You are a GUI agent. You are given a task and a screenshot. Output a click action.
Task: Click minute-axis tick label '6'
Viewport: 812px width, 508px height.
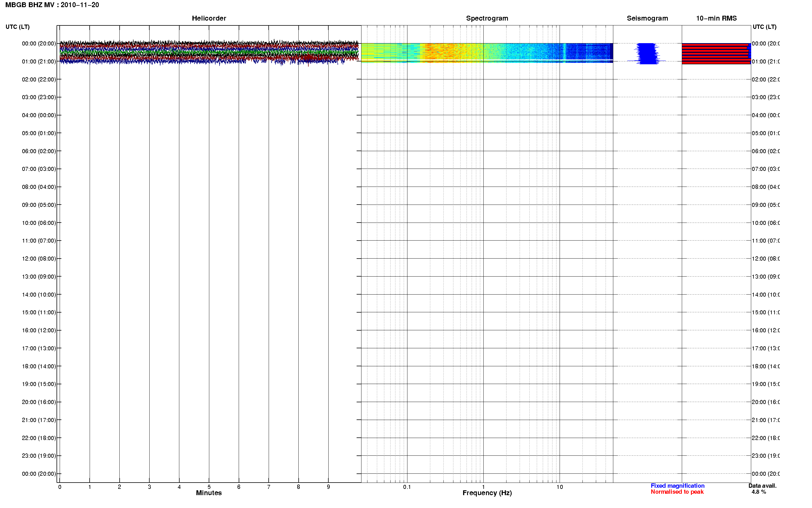tap(239, 487)
